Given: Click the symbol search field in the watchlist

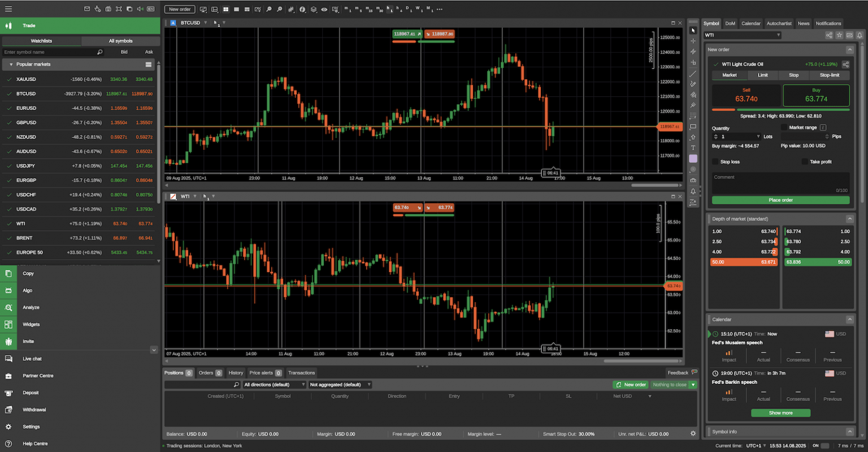Looking at the screenshot, I should click(x=54, y=51).
